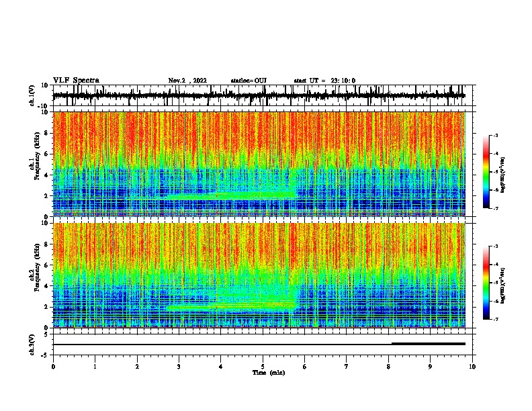The width and height of the screenshot is (532, 411).
Task: Click the ch.2 spectrogram color bar
Action: pos(486,283)
